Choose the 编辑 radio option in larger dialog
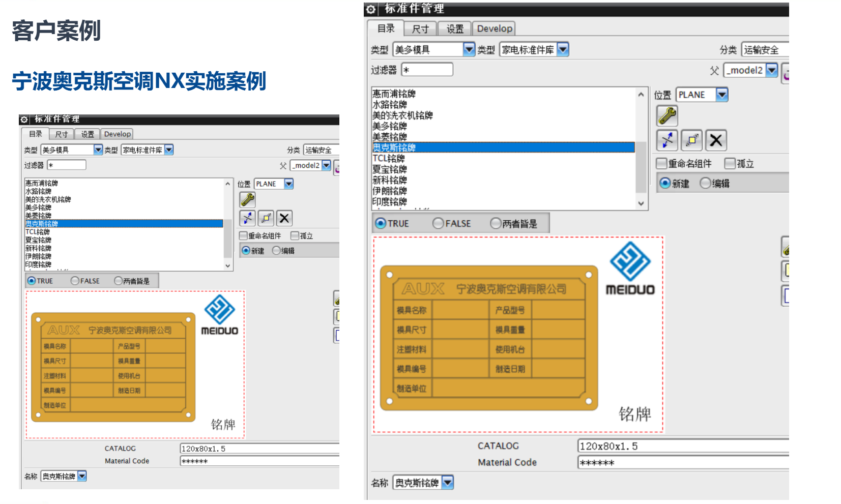This screenshot has width=841, height=504. tap(705, 183)
